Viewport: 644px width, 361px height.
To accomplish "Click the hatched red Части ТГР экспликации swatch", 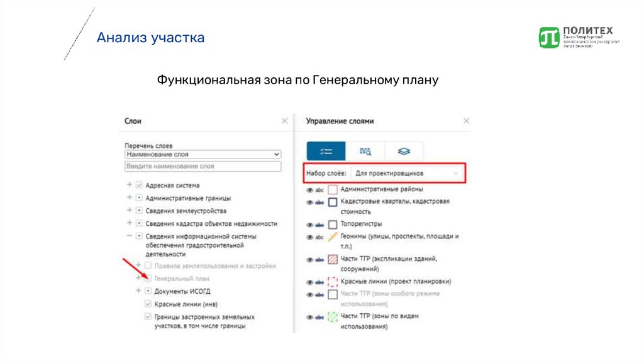I will coord(333,260).
